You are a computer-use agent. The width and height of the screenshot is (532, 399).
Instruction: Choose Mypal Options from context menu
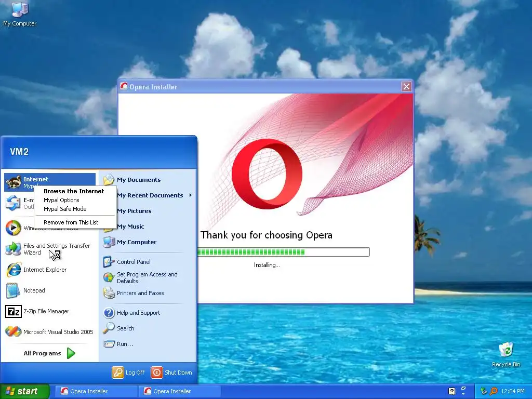[x=61, y=200]
